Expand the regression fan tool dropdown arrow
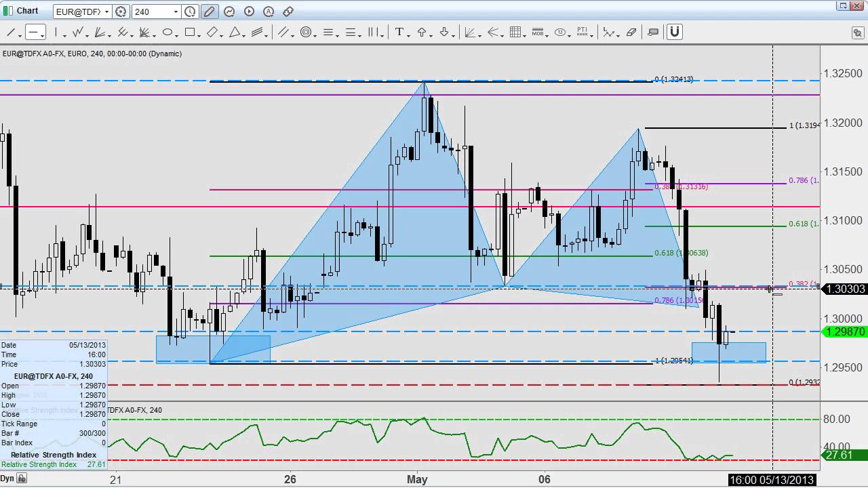The width and height of the screenshot is (868, 488). coord(480,35)
